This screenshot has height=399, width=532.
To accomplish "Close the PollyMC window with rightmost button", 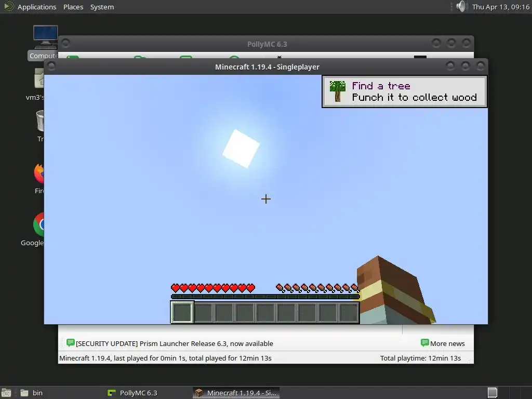I will (x=466, y=43).
